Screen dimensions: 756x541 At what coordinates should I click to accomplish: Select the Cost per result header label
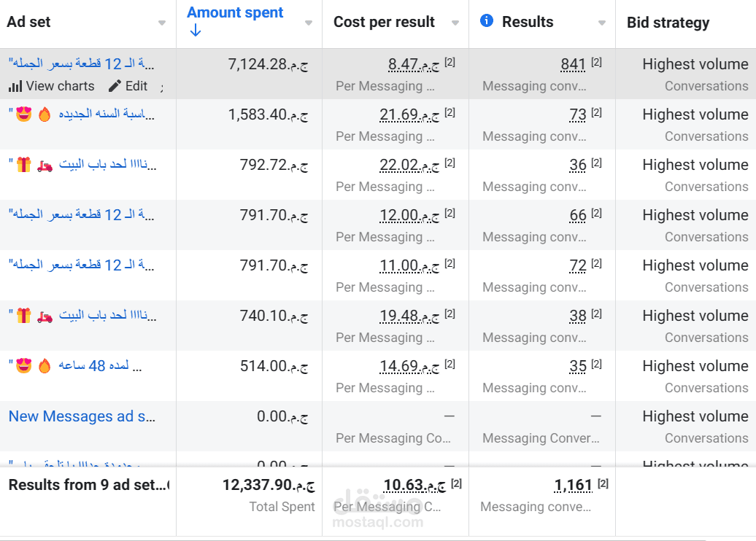click(x=384, y=23)
